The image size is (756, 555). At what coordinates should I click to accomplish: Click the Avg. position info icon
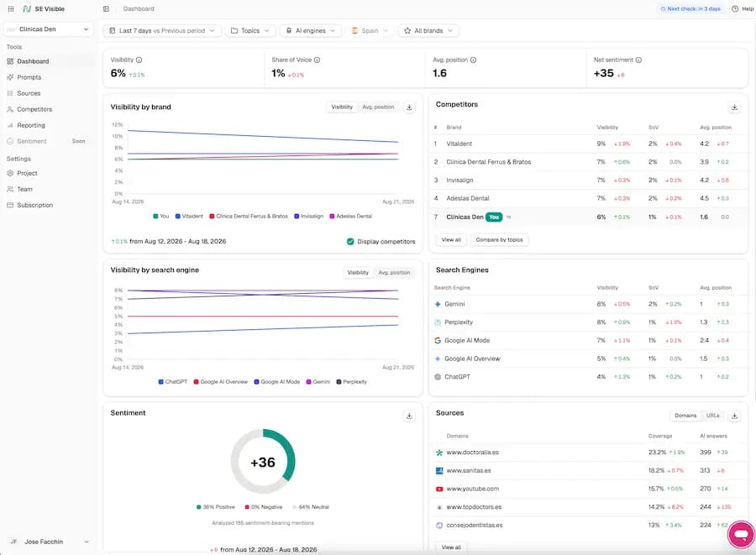coord(473,60)
